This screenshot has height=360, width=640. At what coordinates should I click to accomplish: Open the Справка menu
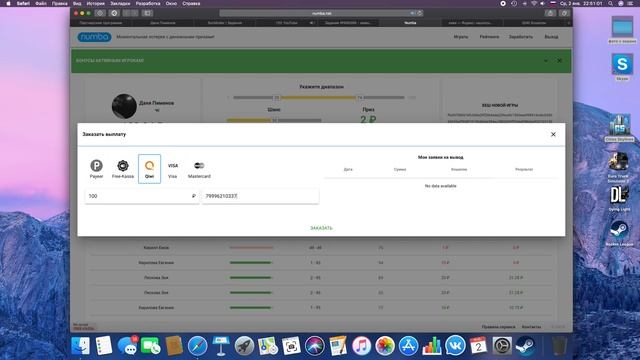click(x=191, y=3)
